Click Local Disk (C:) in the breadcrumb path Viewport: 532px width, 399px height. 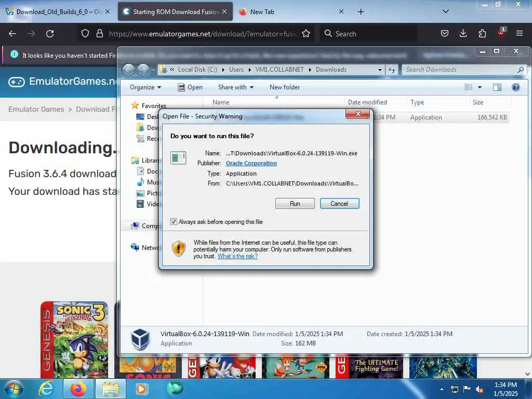coord(197,70)
